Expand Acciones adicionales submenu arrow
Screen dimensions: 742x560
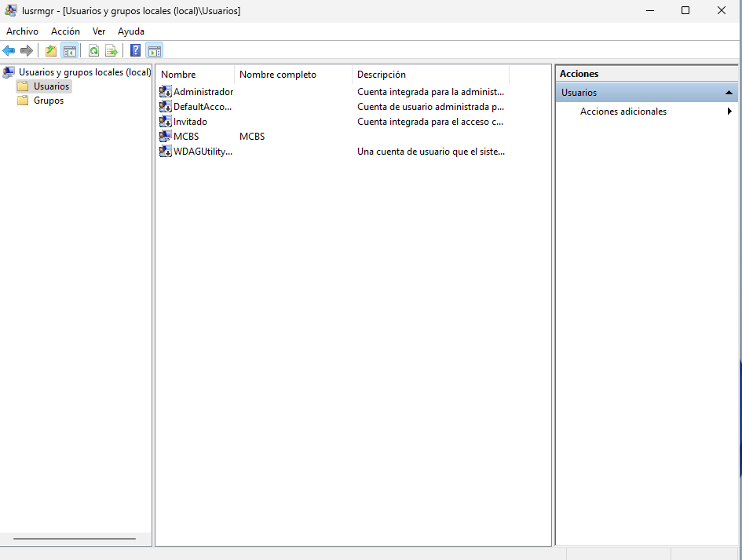click(x=729, y=112)
